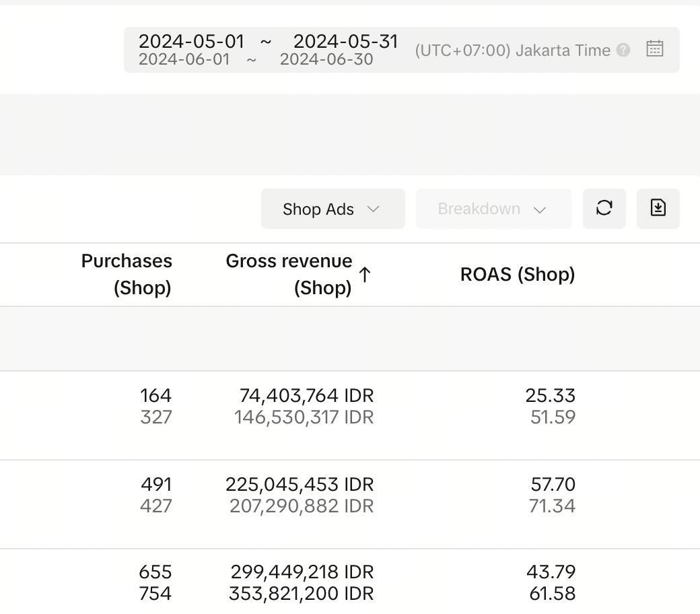Click the Gross revenue (Shop) header text
Viewport: 700px width, 614px height.
point(289,274)
